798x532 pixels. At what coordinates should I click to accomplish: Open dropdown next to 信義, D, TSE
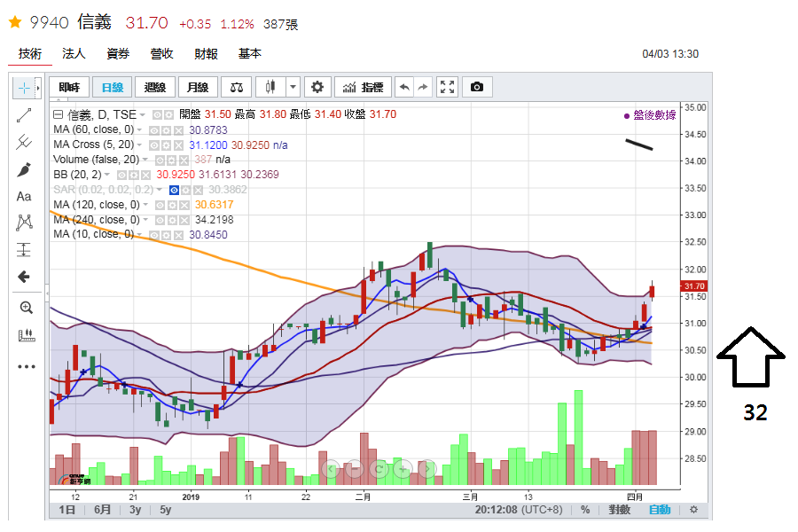143,115
